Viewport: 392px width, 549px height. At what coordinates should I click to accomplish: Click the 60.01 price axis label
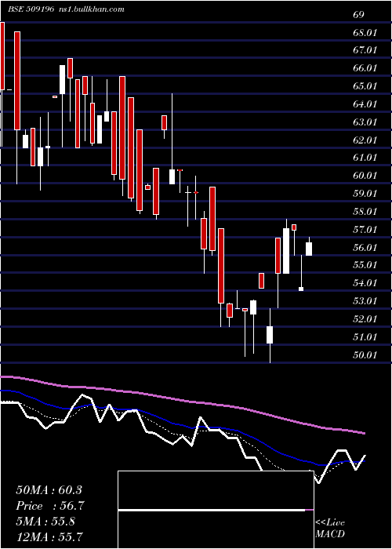tap(365, 176)
